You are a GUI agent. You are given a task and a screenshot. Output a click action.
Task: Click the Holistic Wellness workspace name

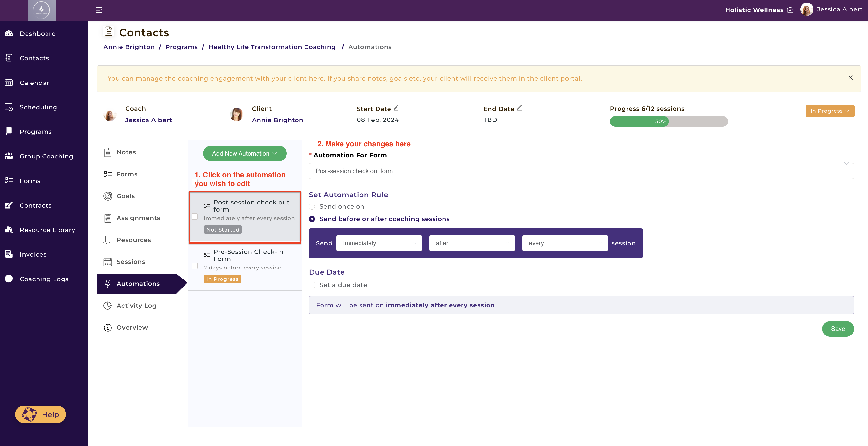[x=754, y=10]
